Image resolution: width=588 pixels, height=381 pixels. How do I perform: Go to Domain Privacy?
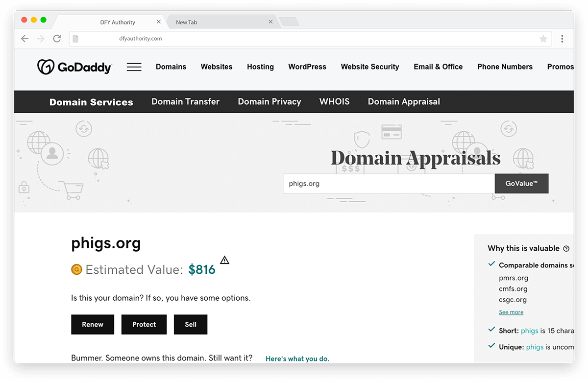coord(269,102)
